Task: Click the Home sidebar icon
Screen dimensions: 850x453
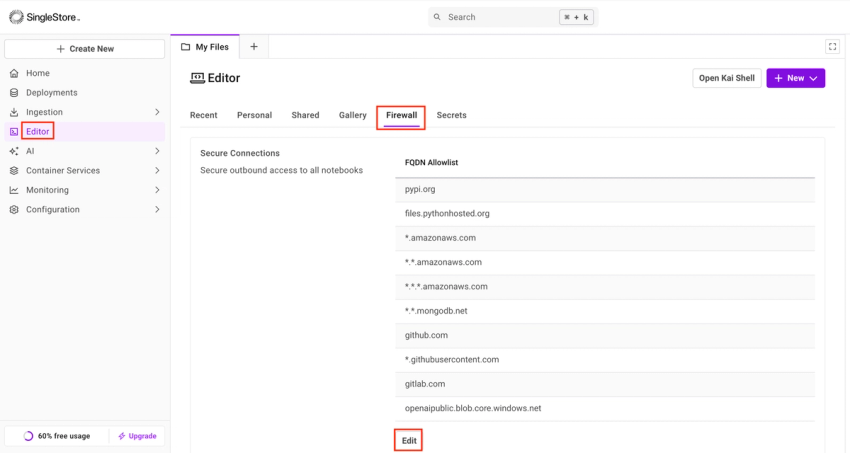Action: point(14,73)
